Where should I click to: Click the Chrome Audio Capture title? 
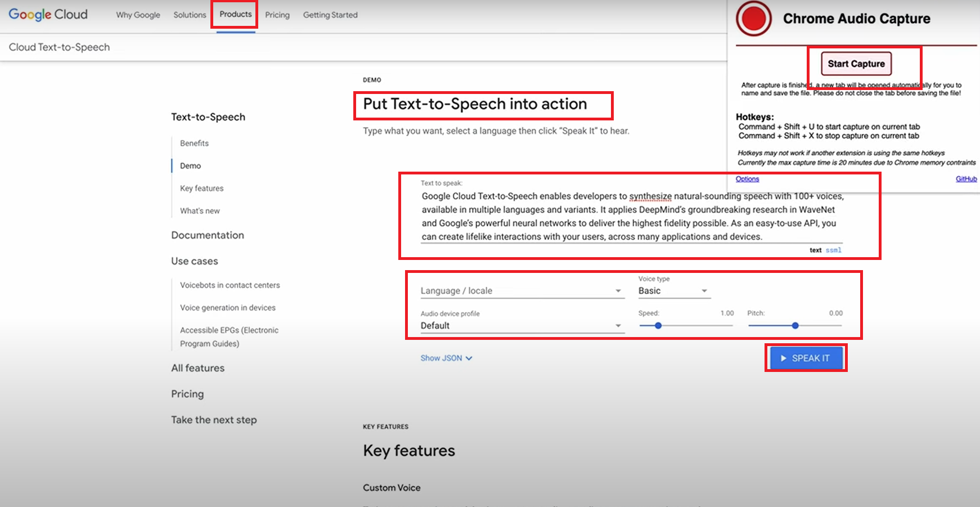(856, 19)
